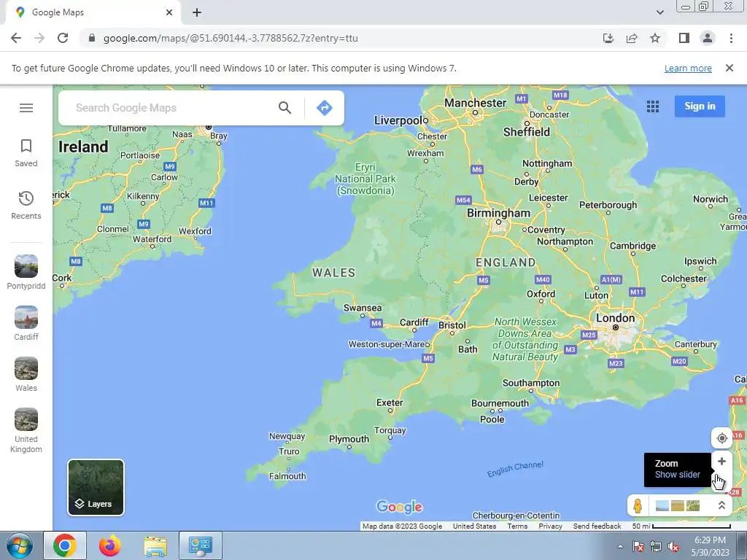Image resolution: width=747 pixels, height=560 pixels.
Task: Click the Learn more link
Action: [x=688, y=68]
